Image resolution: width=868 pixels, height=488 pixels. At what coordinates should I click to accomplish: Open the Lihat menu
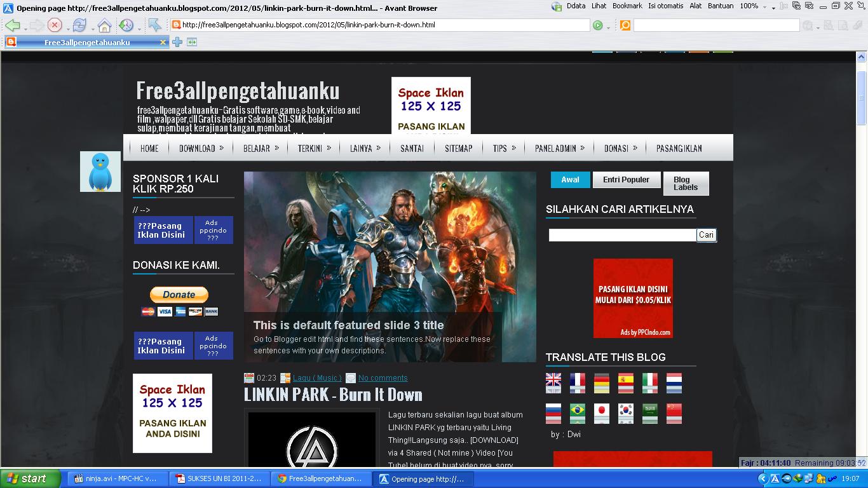click(x=599, y=6)
